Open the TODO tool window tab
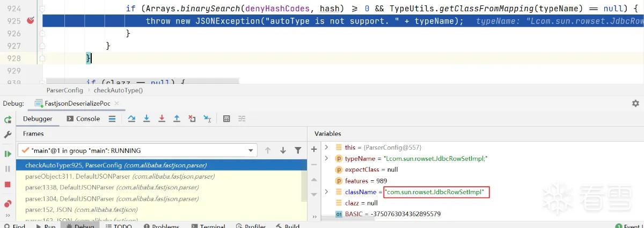Screen dimensions: 644x228 (118, 226)
